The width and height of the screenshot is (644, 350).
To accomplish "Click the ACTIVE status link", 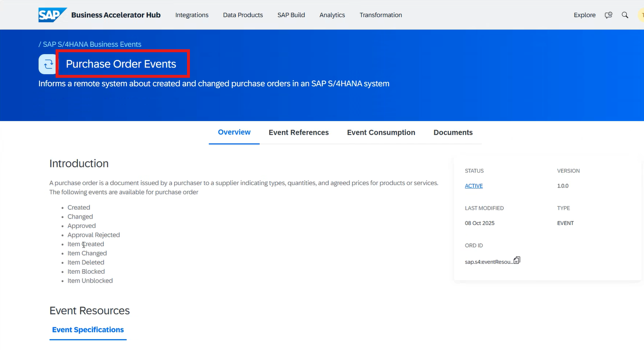I will coord(474,186).
